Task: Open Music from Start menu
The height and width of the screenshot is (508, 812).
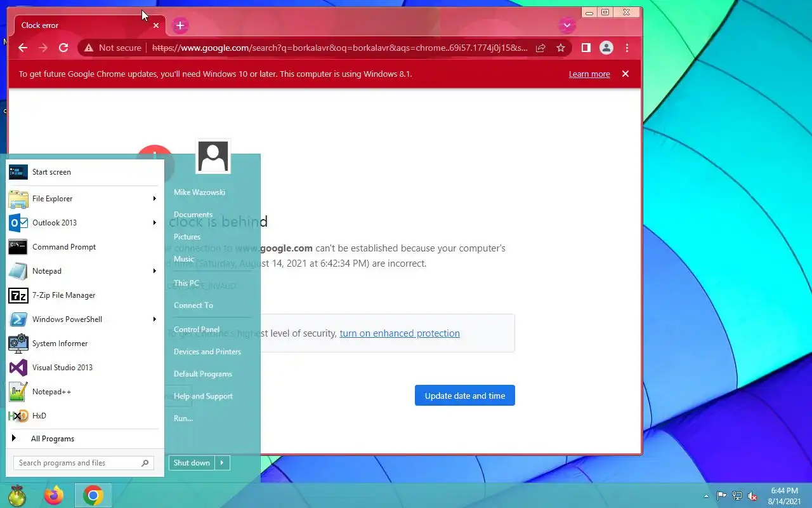Action: (x=184, y=259)
